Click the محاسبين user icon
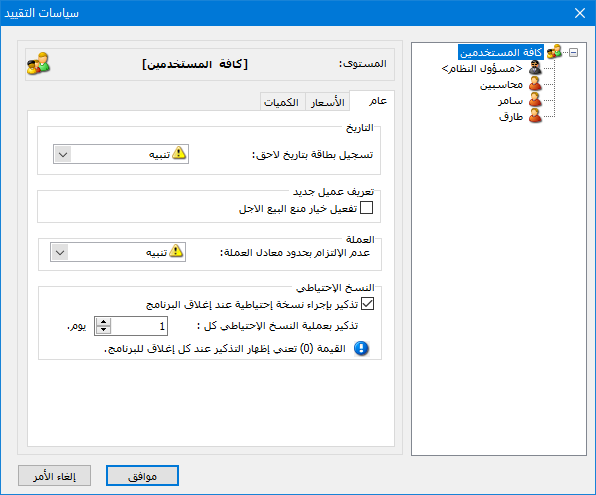 point(535,84)
